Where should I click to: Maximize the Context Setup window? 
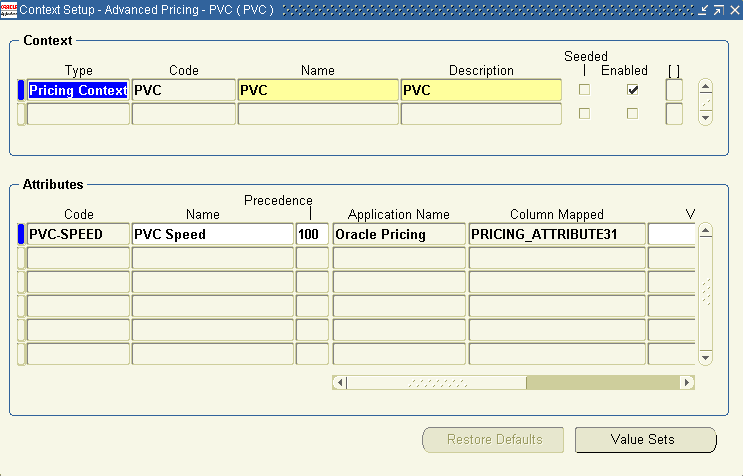[x=718, y=9]
